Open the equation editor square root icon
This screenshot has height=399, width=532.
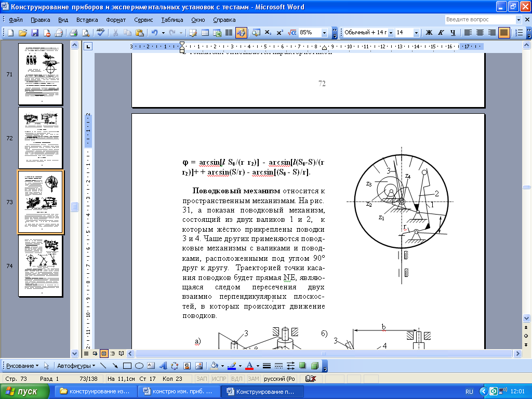292,33
